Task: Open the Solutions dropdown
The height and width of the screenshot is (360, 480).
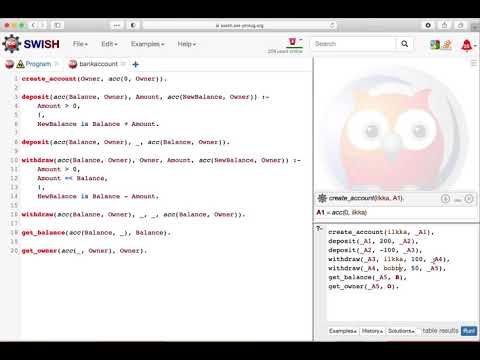Action: (x=401, y=331)
